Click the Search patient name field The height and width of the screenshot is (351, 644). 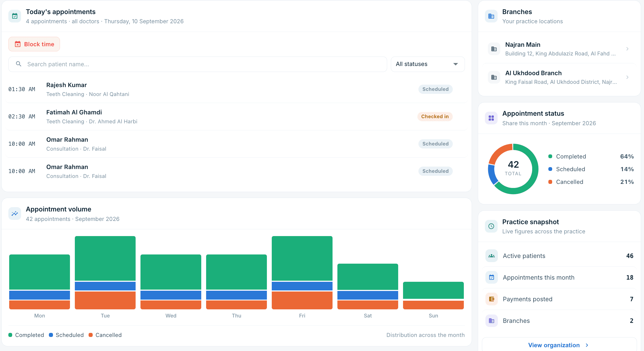coord(197,64)
